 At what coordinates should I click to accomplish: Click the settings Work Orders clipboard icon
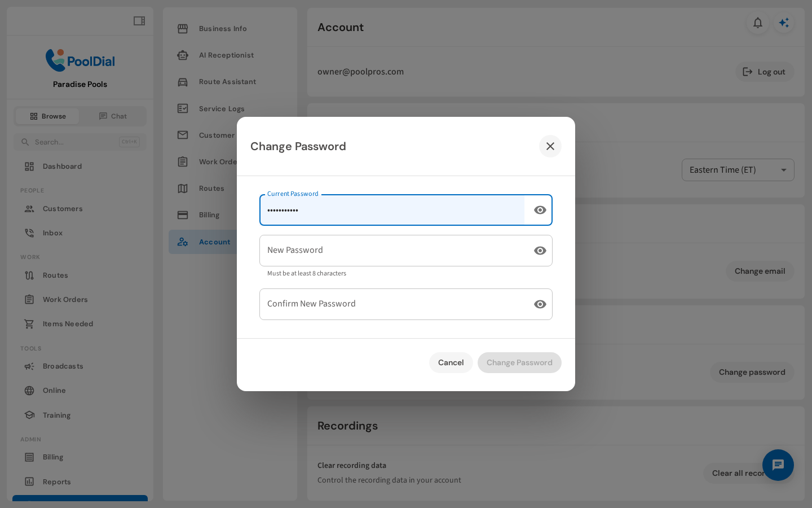(x=183, y=162)
